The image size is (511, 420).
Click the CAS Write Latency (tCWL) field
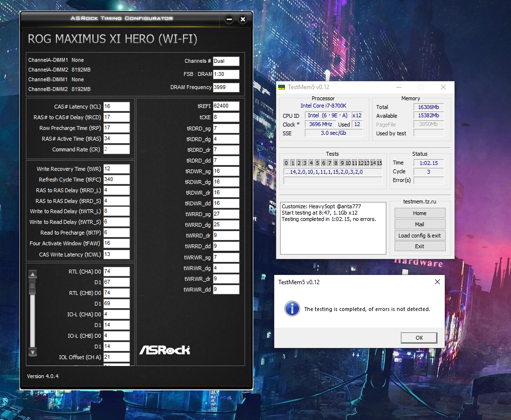click(117, 254)
